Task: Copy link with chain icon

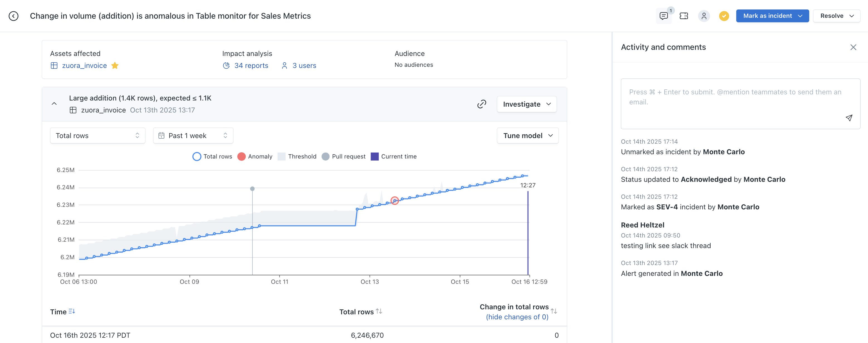Action: point(482,104)
